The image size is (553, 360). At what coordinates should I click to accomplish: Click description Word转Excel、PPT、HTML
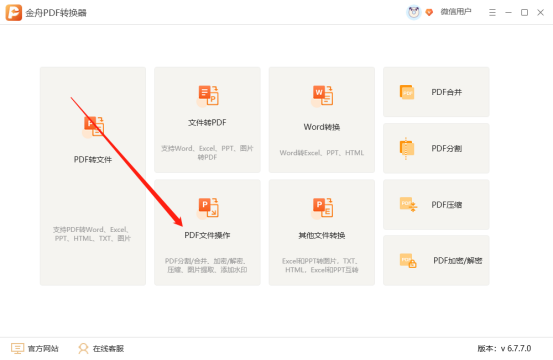tap(322, 153)
